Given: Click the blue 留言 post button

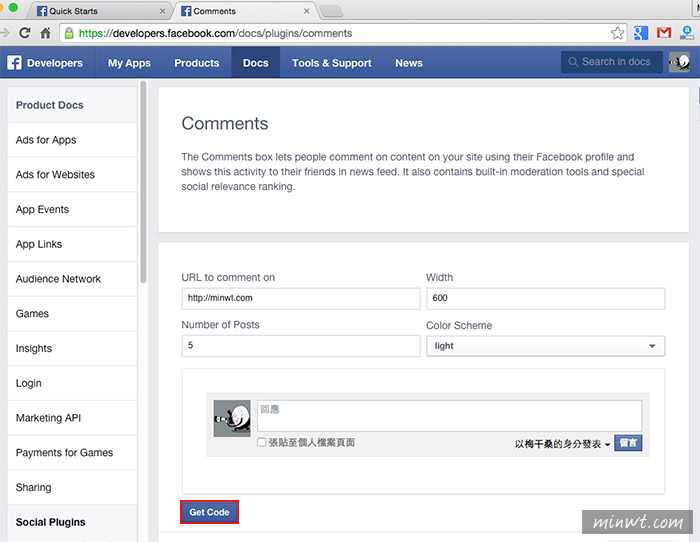Looking at the screenshot, I should pos(628,443).
